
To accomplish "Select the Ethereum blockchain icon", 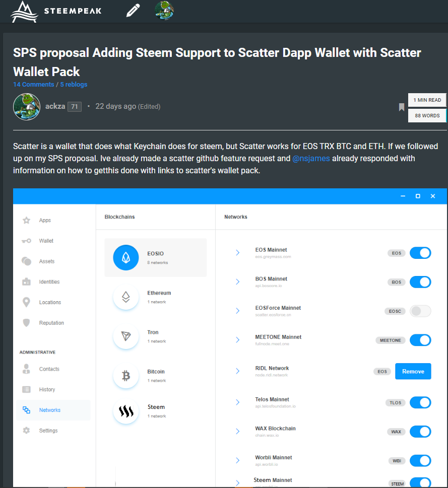I will coord(126,297).
